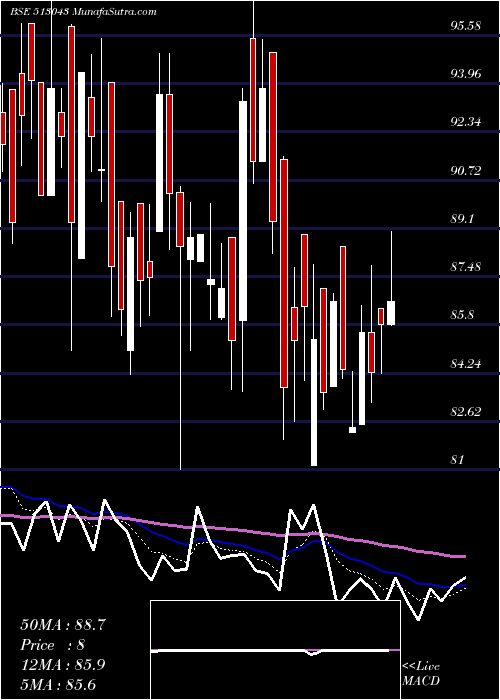Screen dimensions: 500x700
Task: Click the last white candlestick on the right
Action: pyautogui.click(x=391, y=313)
